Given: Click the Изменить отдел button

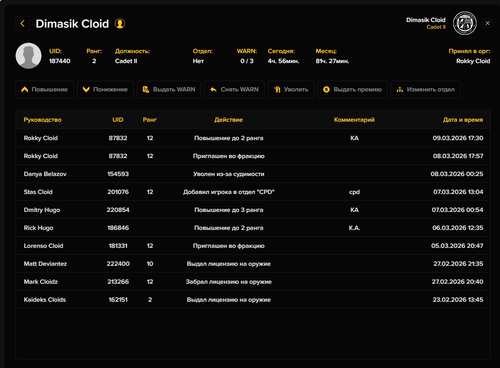Looking at the screenshot, I should click(425, 89).
